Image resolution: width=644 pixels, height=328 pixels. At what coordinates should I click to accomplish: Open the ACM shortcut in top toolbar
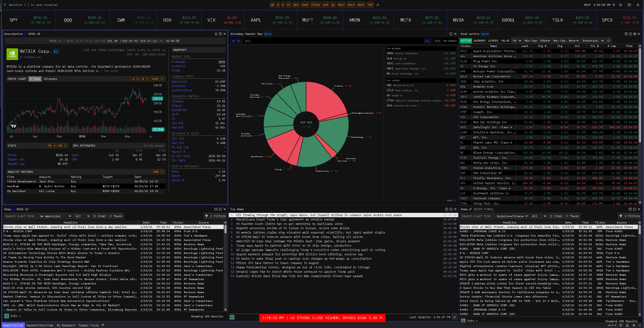(x=326, y=5)
